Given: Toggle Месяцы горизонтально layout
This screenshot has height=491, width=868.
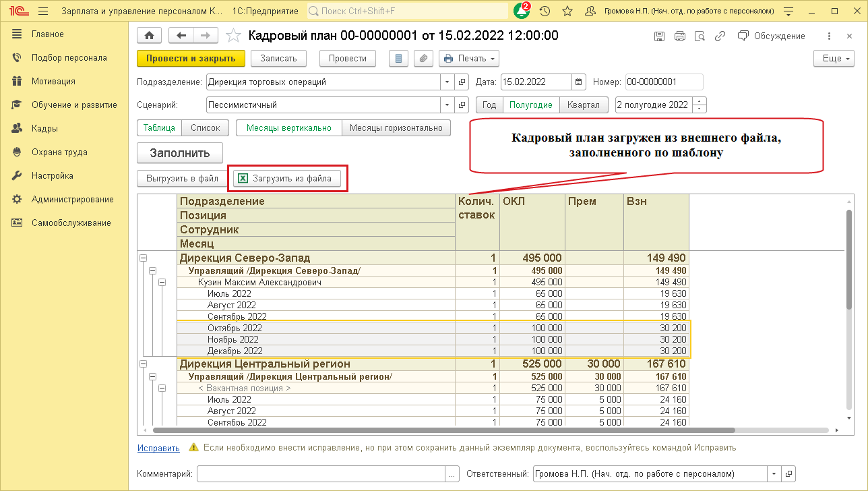Looking at the screenshot, I should 396,127.
